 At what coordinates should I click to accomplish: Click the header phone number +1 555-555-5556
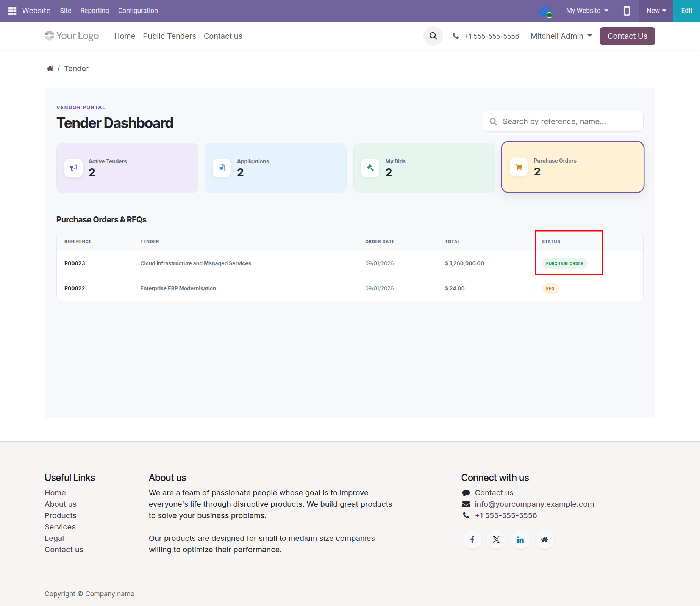[492, 36]
